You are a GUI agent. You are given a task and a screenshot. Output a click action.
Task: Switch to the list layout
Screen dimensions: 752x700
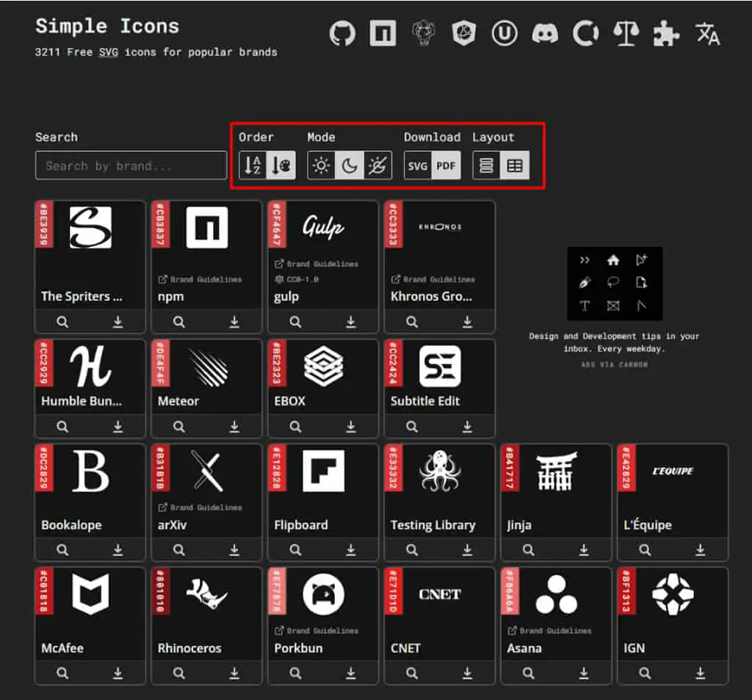pyautogui.click(x=486, y=165)
